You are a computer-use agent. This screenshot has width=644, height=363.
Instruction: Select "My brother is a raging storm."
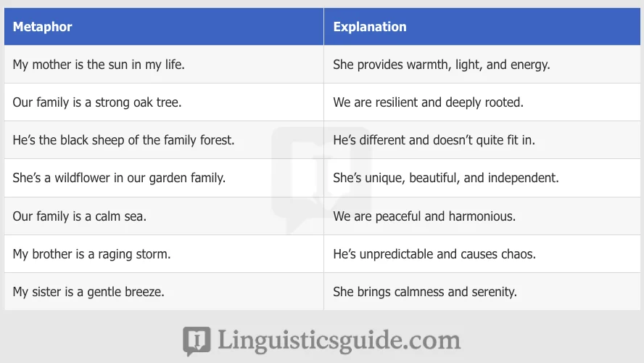[91, 254]
